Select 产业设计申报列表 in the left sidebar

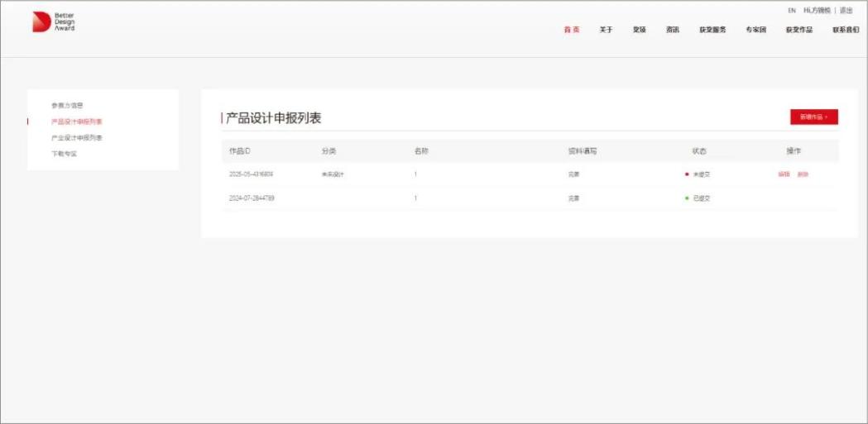[x=76, y=138]
